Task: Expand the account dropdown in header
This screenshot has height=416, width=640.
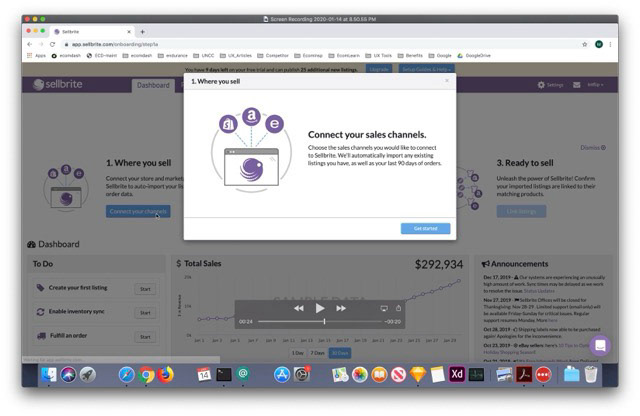Action: click(595, 85)
